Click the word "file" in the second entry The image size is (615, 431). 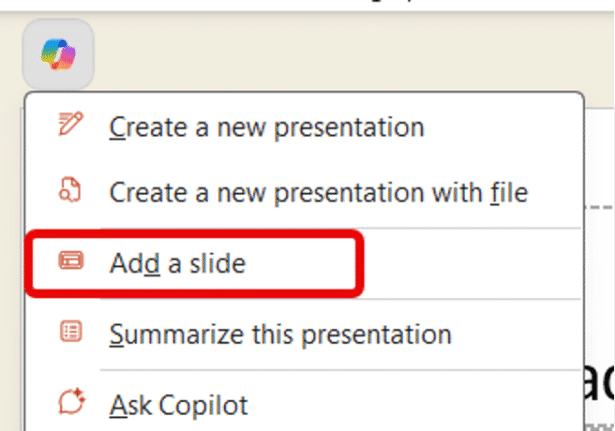click(x=509, y=191)
